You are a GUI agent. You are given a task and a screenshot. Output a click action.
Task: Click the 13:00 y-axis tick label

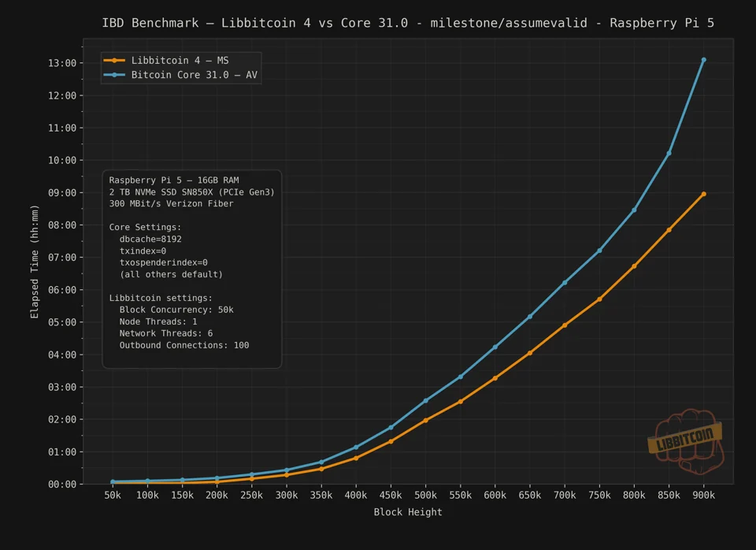62,63
